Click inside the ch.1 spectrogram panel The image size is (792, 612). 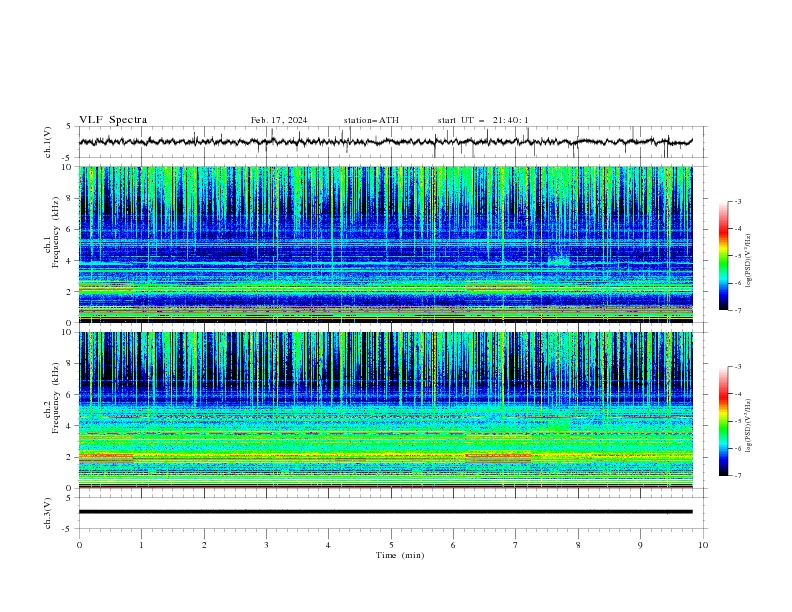point(385,244)
